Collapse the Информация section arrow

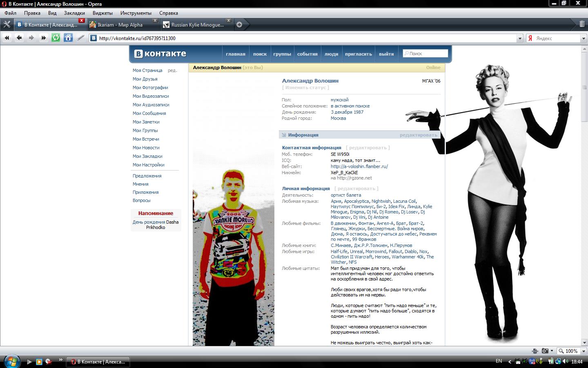(284, 135)
